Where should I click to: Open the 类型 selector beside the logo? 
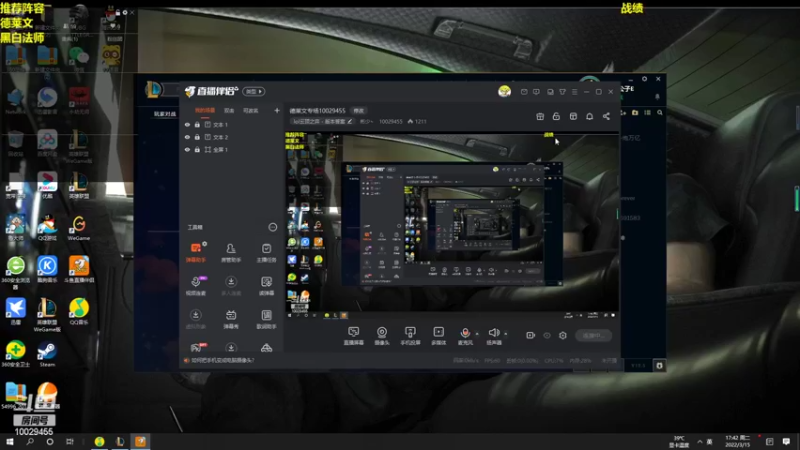[254, 91]
